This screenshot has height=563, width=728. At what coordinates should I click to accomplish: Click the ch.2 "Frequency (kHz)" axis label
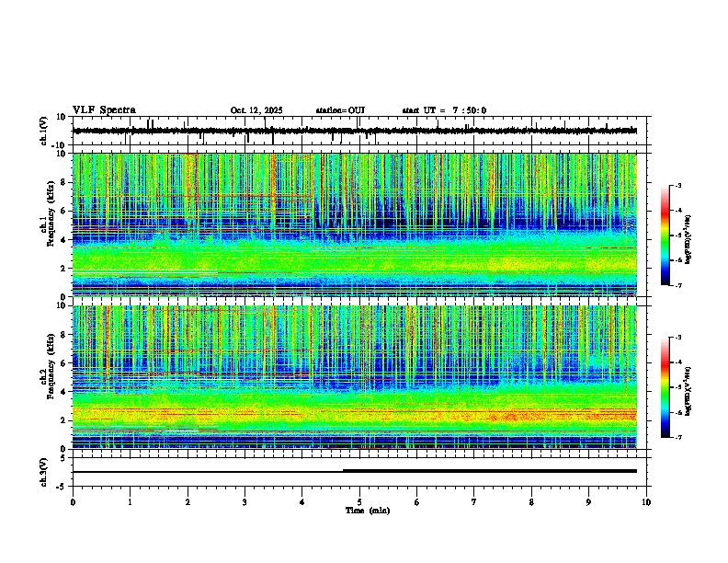pos(51,366)
